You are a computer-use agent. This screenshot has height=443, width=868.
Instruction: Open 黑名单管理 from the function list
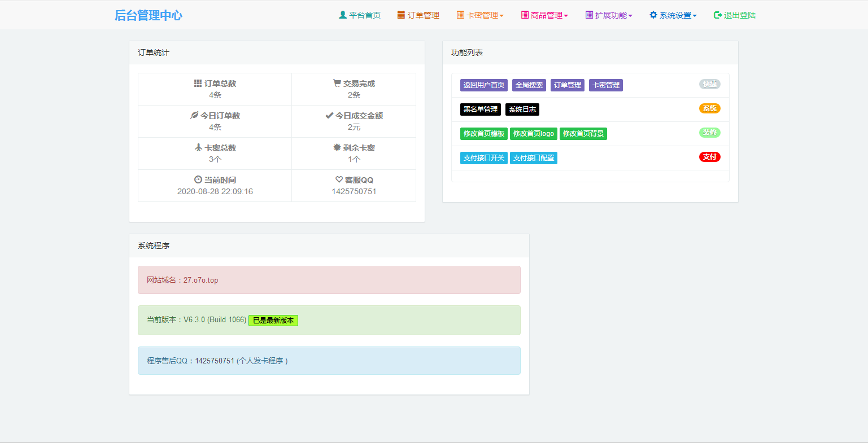[481, 109]
